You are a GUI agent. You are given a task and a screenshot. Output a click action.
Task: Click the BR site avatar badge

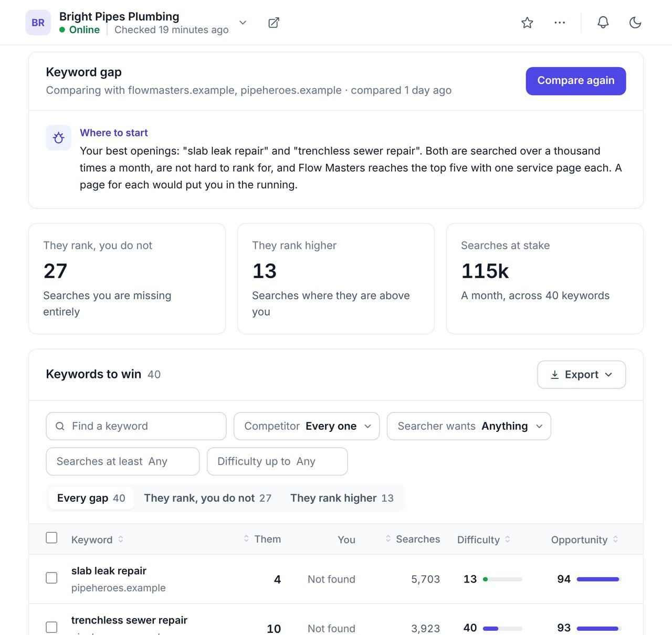[x=38, y=23]
